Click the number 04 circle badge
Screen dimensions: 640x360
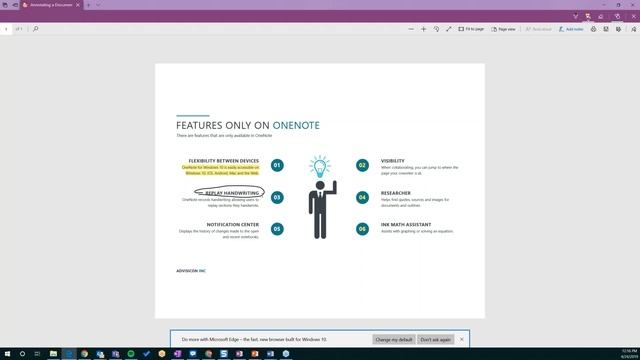coord(362,198)
